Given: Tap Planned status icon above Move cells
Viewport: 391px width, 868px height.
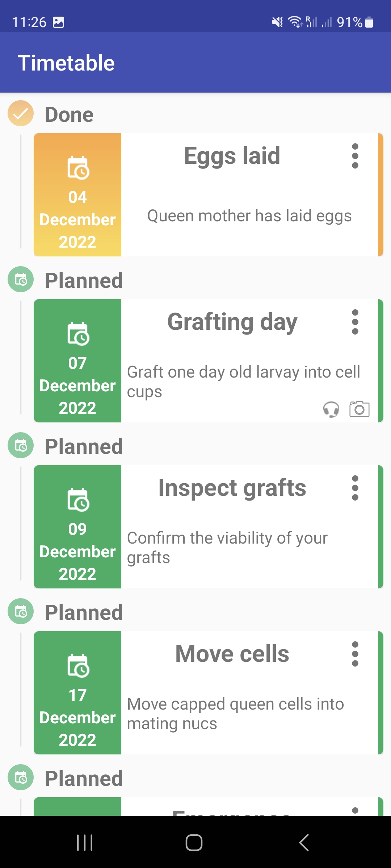Looking at the screenshot, I should [x=21, y=611].
